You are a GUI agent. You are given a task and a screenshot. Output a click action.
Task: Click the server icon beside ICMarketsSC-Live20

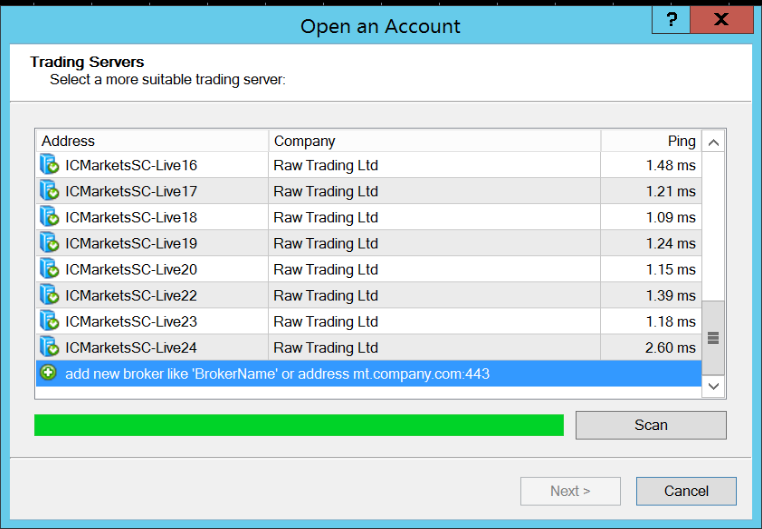click(x=49, y=269)
